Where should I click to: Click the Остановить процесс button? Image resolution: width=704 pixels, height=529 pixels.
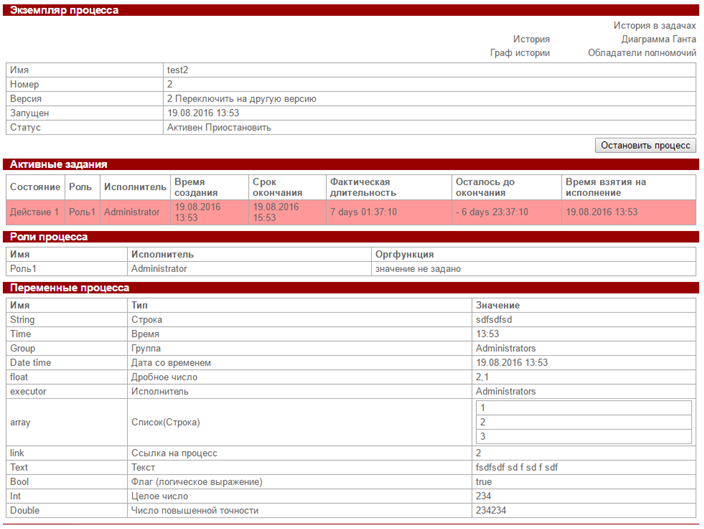[645, 145]
